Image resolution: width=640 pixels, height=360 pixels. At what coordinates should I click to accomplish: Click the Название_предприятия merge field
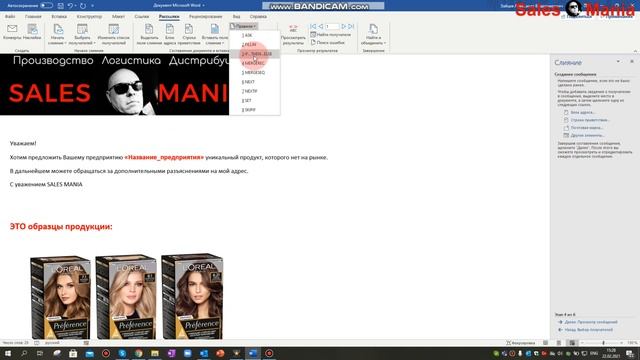[x=164, y=157]
